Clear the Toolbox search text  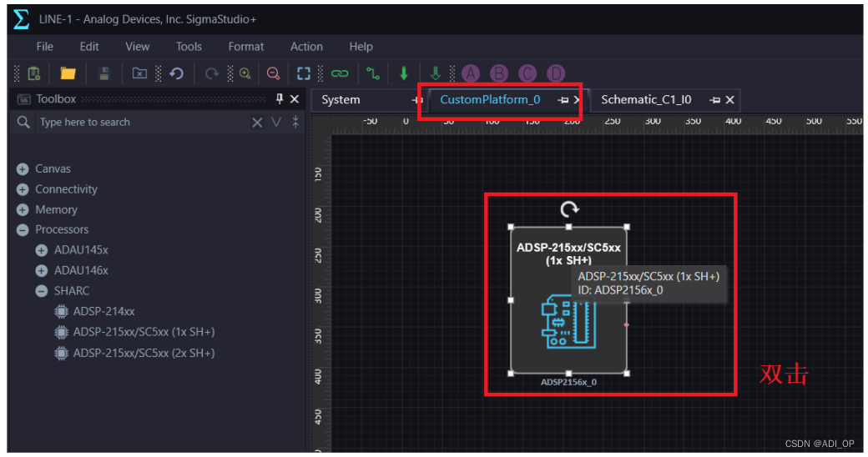click(257, 123)
